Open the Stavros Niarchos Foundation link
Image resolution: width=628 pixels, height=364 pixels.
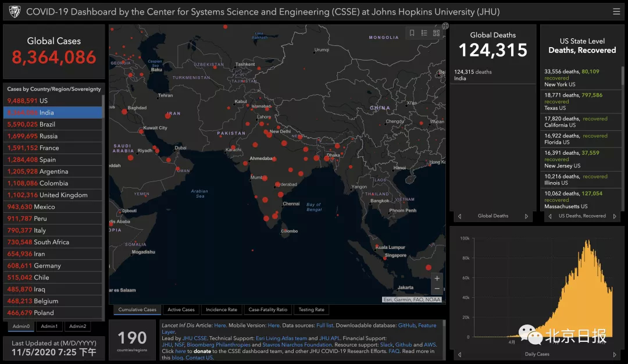(x=297, y=345)
